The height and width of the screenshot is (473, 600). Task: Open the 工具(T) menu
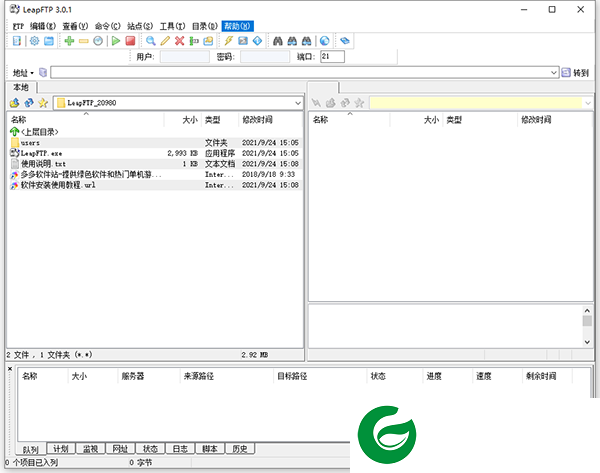coord(172,26)
